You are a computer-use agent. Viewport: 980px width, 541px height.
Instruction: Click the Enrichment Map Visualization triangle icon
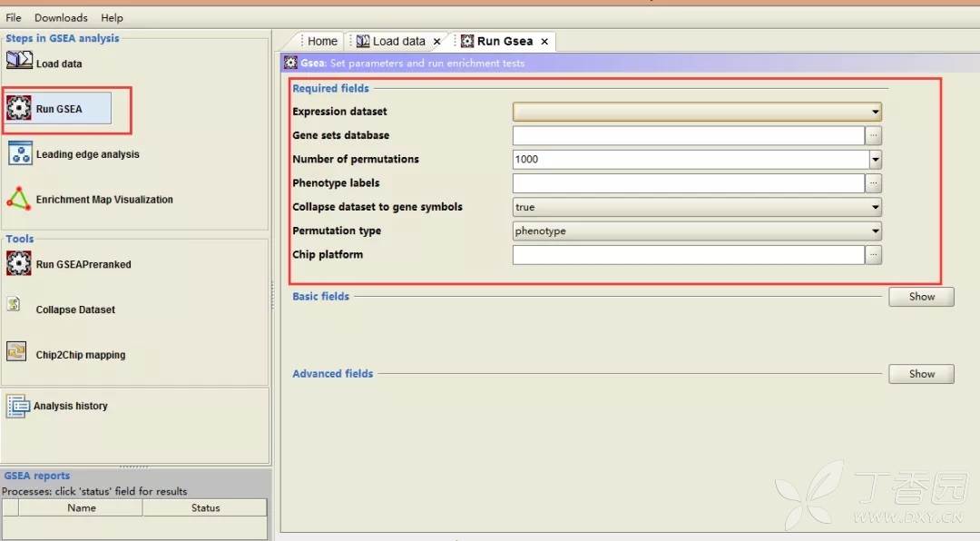(19, 198)
